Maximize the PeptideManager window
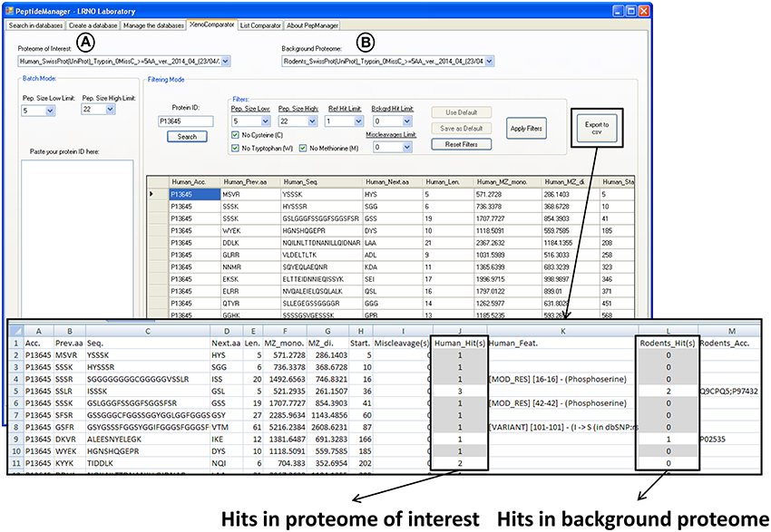The height and width of the screenshot is (532, 771). [631, 11]
